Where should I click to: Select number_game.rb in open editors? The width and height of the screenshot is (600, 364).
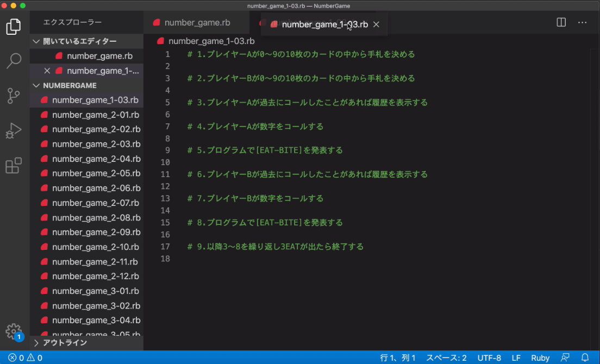tap(86, 56)
